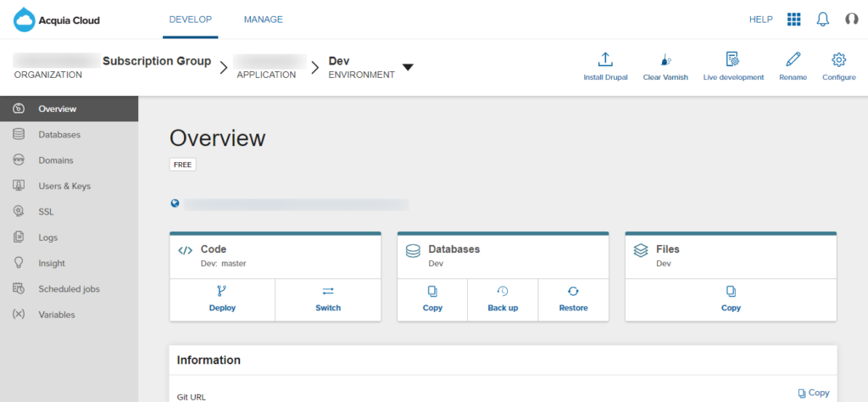This screenshot has height=402, width=868.
Task: Click Copy in the Databases card
Action: (432, 299)
